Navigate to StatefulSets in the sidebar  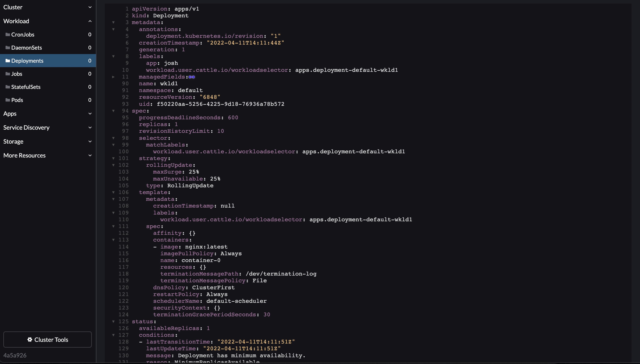click(26, 87)
